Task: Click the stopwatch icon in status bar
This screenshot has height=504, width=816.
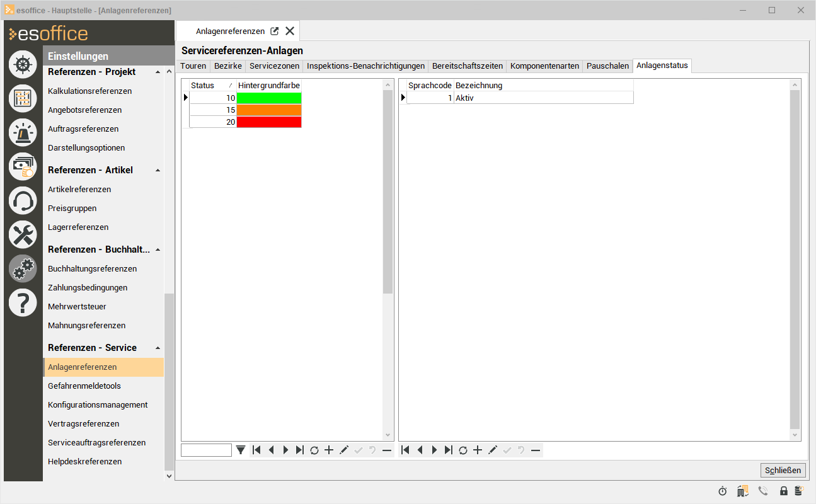Action: (723, 491)
